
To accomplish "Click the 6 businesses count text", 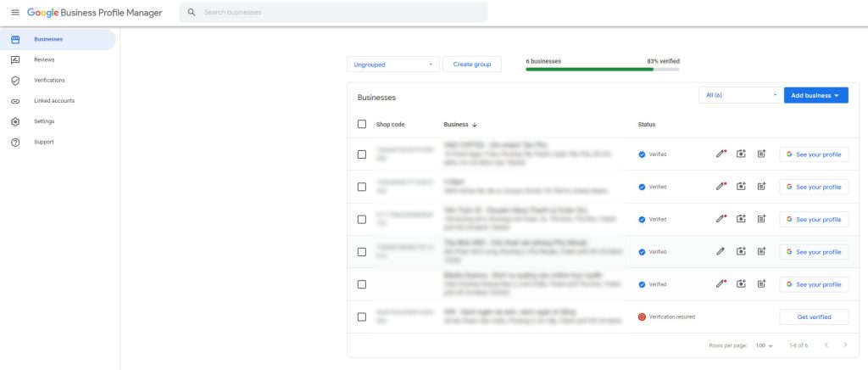I will point(543,61).
